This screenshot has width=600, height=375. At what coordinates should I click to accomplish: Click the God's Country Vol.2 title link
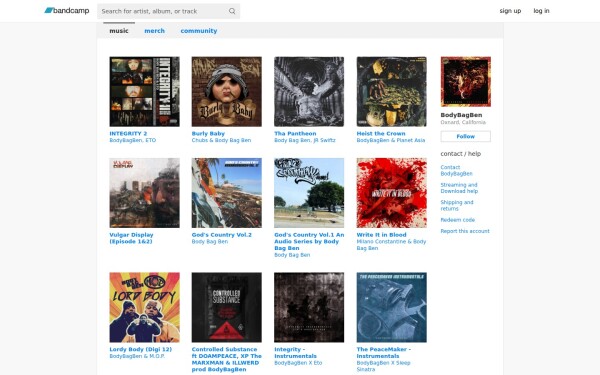click(x=222, y=235)
